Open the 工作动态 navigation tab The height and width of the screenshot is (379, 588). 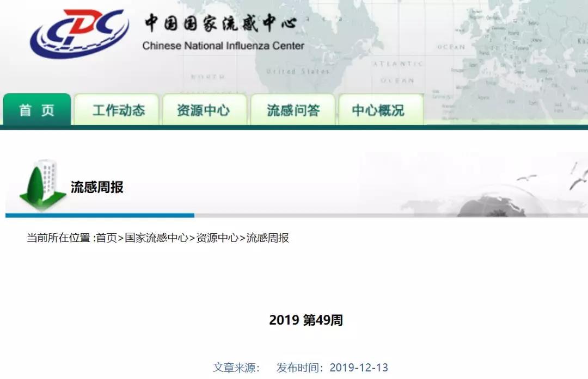[x=118, y=110]
